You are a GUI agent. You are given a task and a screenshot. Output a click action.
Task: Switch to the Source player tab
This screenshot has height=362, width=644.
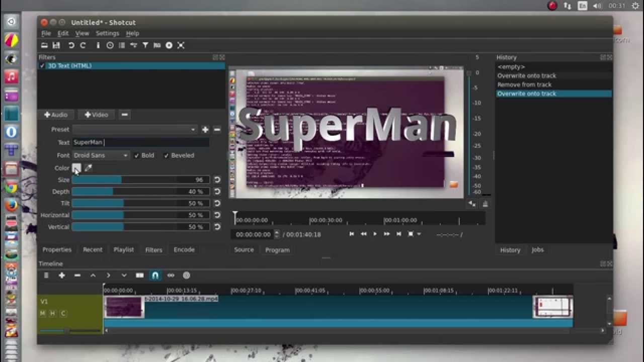click(244, 250)
